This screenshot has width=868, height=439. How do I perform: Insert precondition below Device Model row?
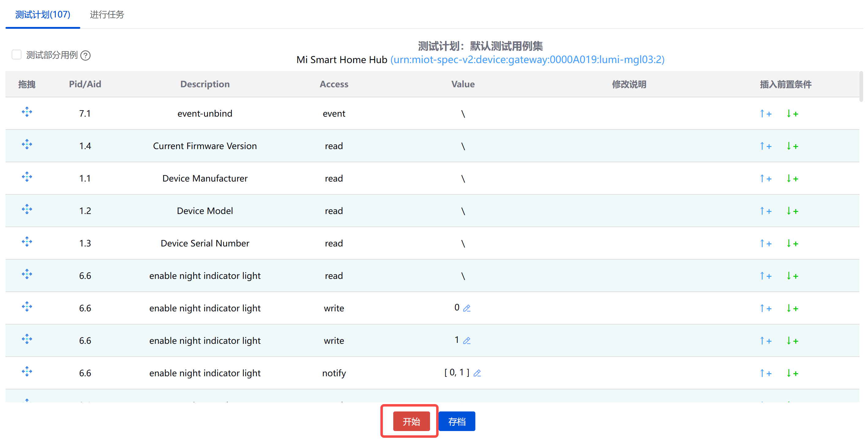click(792, 211)
